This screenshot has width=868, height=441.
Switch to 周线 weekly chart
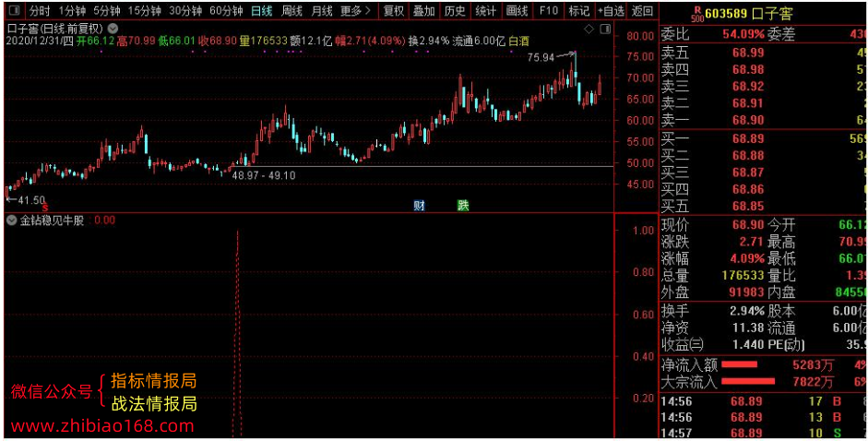[x=291, y=10]
